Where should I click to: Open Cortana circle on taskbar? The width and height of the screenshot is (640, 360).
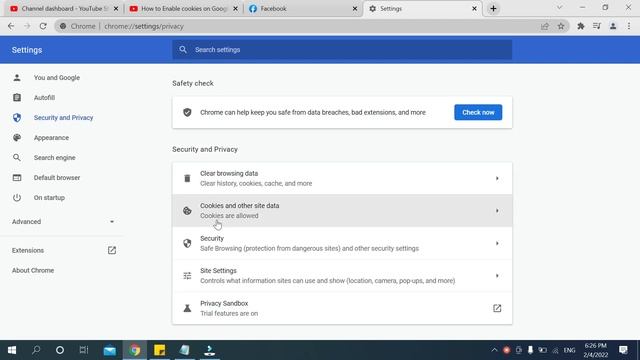pyautogui.click(x=60, y=350)
